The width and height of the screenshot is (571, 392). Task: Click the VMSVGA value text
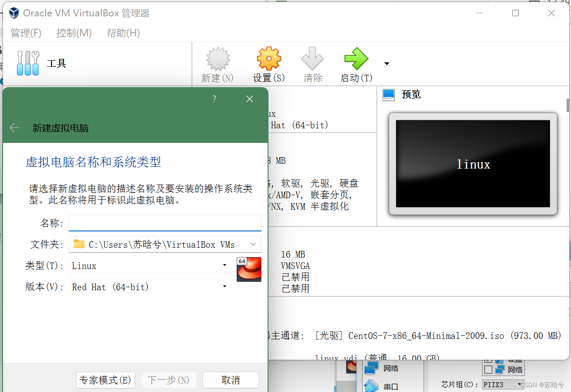coord(295,266)
